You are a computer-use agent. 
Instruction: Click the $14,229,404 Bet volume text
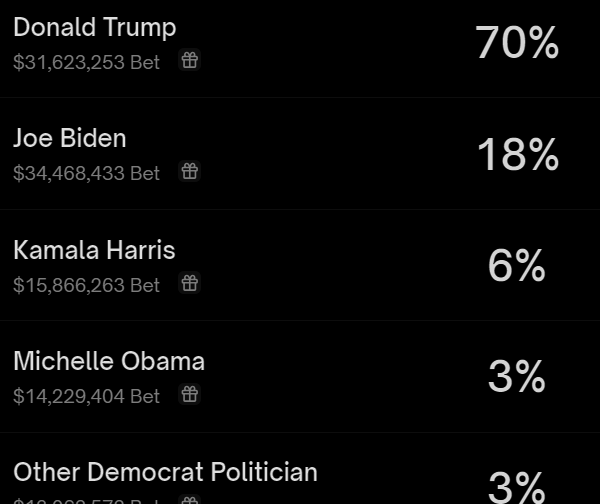pyautogui.click(x=86, y=396)
